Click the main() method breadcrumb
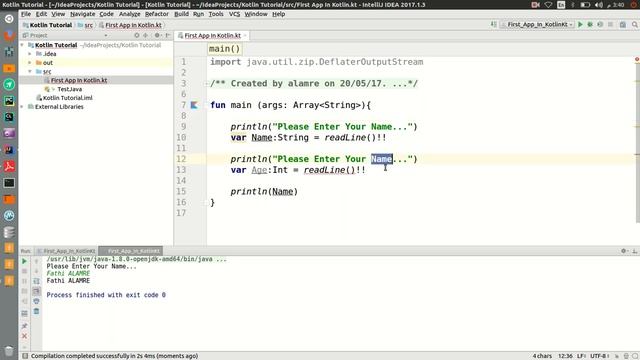Viewport: 640px width, 360px height. coord(224,49)
